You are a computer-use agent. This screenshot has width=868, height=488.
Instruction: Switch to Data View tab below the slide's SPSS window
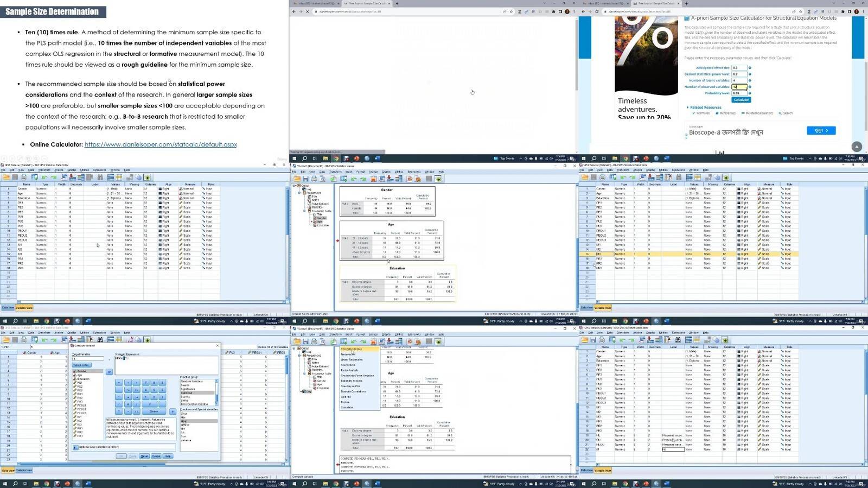[x=8, y=308]
